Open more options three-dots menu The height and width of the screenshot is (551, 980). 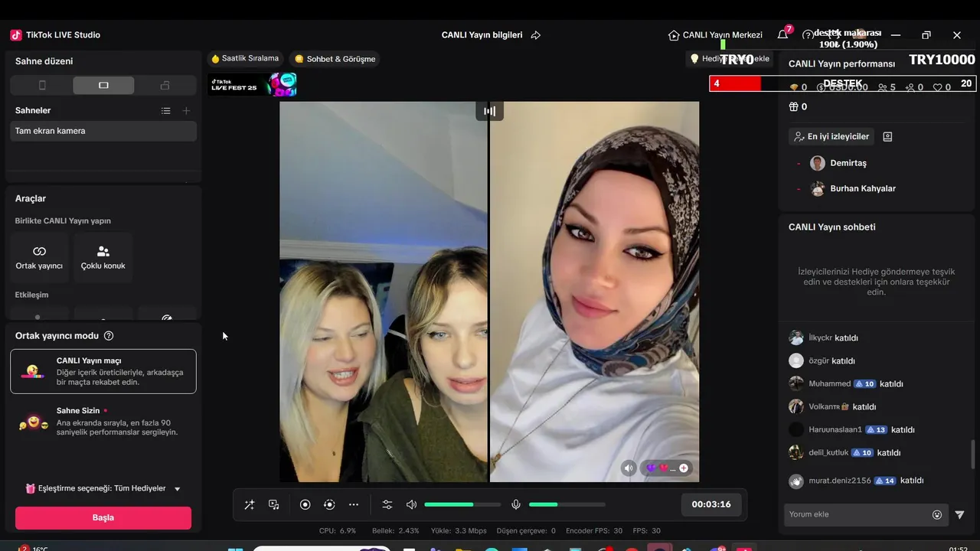click(x=354, y=504)
